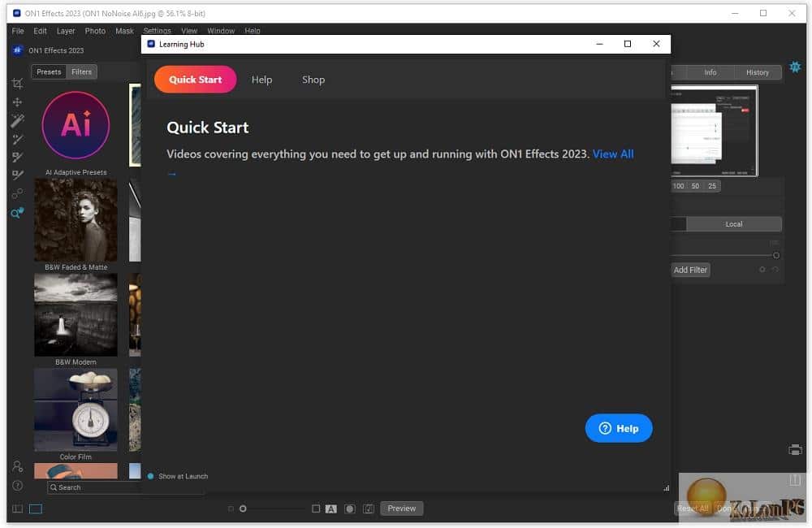The height and width of the screenshot is (528, 812).
Task: Open the Layer menu
Action: tap(66, 31)
